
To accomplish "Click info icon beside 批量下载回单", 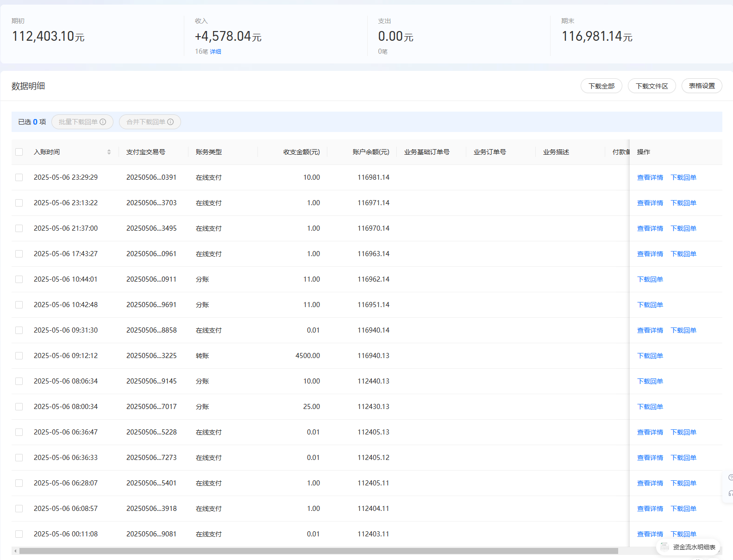I will (103, 122).
